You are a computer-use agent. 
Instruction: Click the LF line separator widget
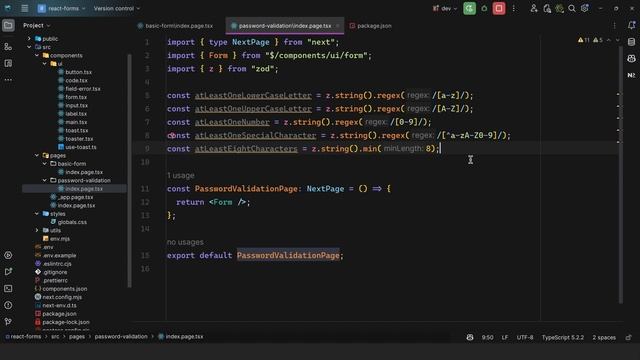point(505,337)
